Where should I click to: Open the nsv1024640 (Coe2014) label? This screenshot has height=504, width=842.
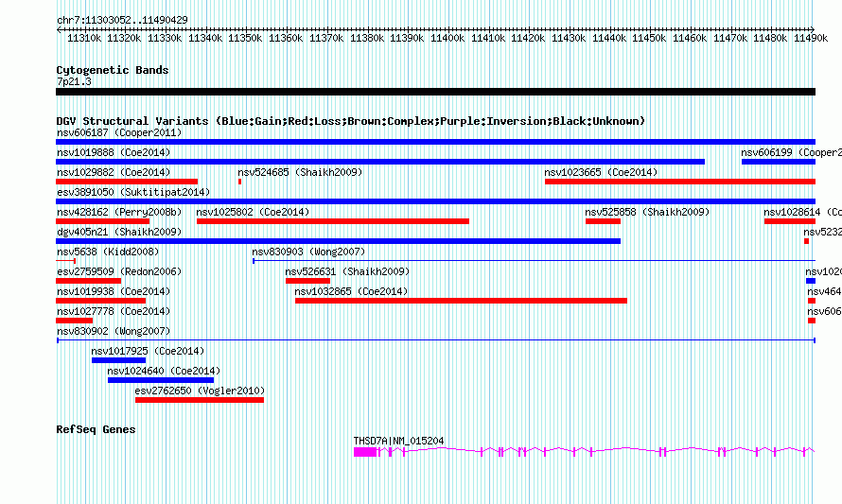(x=164, y=371)
